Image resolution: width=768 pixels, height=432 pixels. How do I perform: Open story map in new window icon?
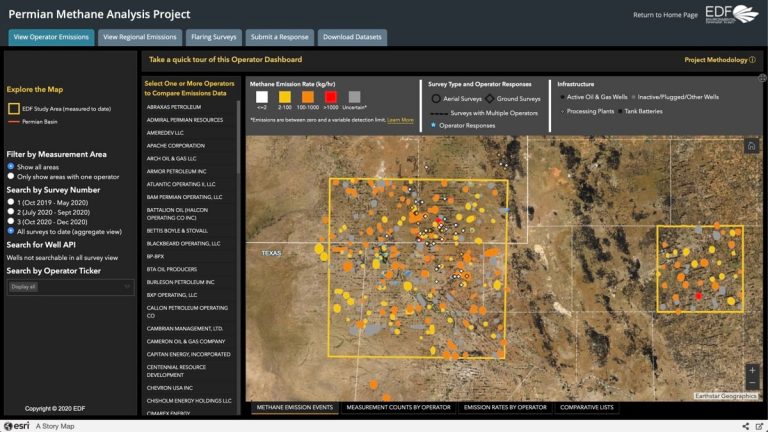(x=759, y=426)
